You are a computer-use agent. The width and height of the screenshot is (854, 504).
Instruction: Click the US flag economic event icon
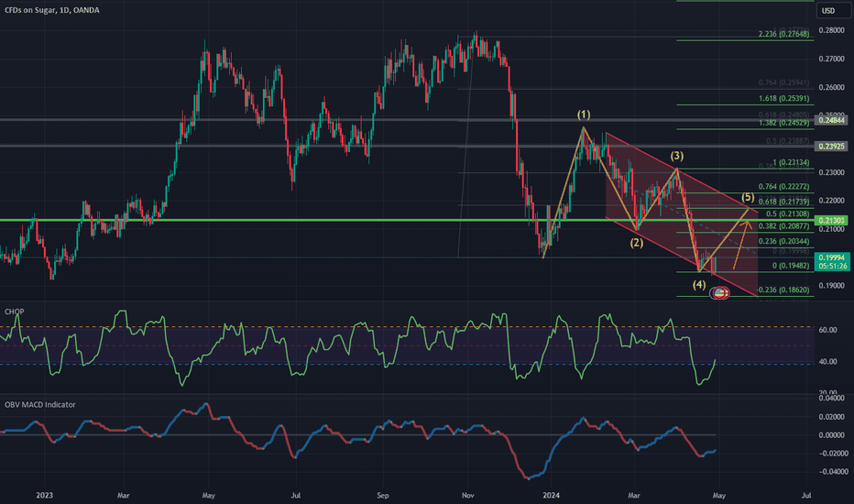tap(720, 293)
